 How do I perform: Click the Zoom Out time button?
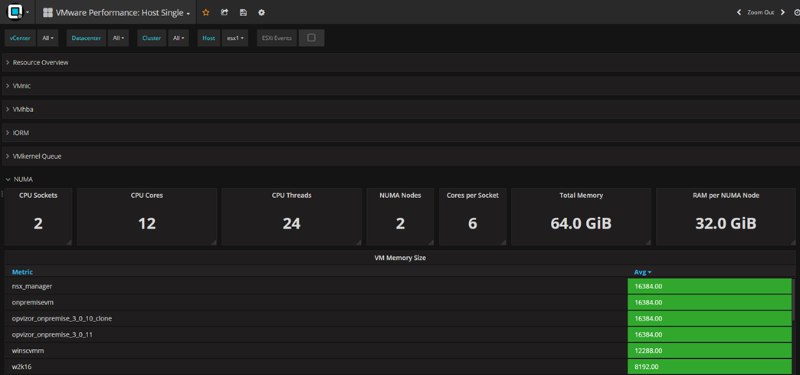tap(761, 12)
